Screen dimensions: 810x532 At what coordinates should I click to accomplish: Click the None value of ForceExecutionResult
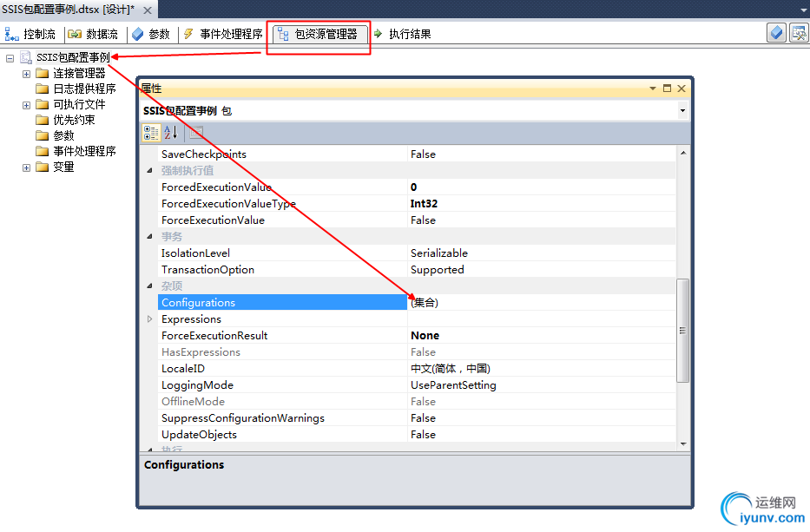pos(425,336)
